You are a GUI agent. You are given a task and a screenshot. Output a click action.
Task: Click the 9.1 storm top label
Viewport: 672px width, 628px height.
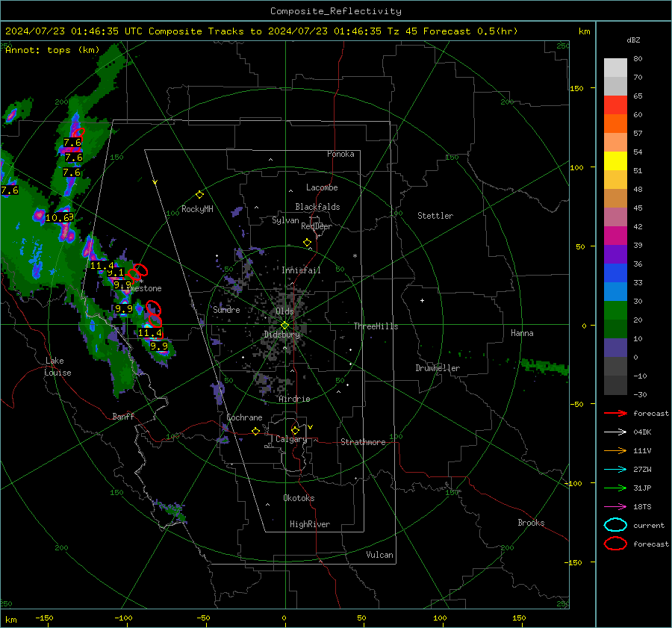point(115,273)
